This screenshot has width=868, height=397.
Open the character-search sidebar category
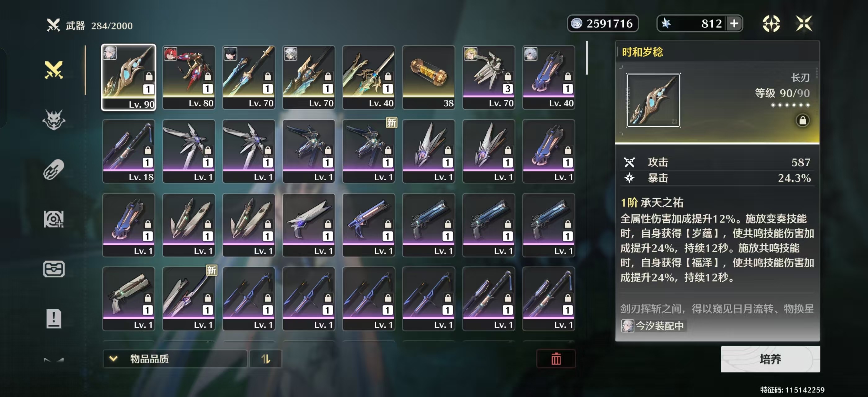pyautogui.click(x=54, y=219)
